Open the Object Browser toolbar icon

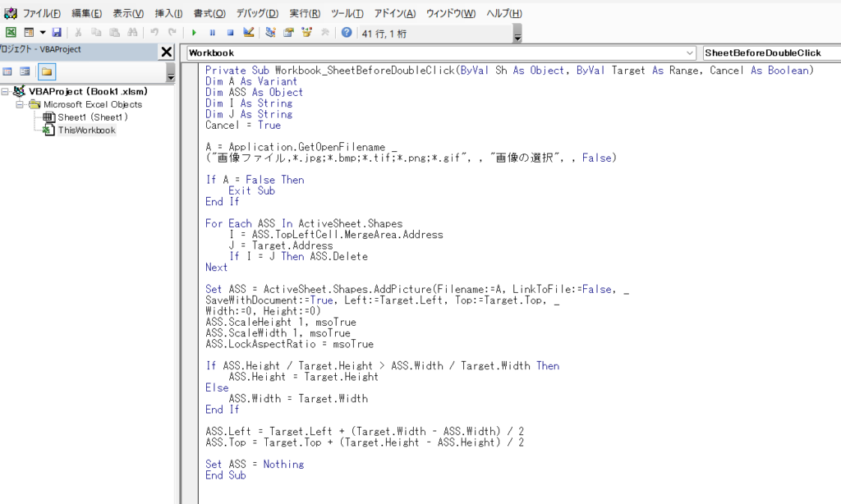306,32
